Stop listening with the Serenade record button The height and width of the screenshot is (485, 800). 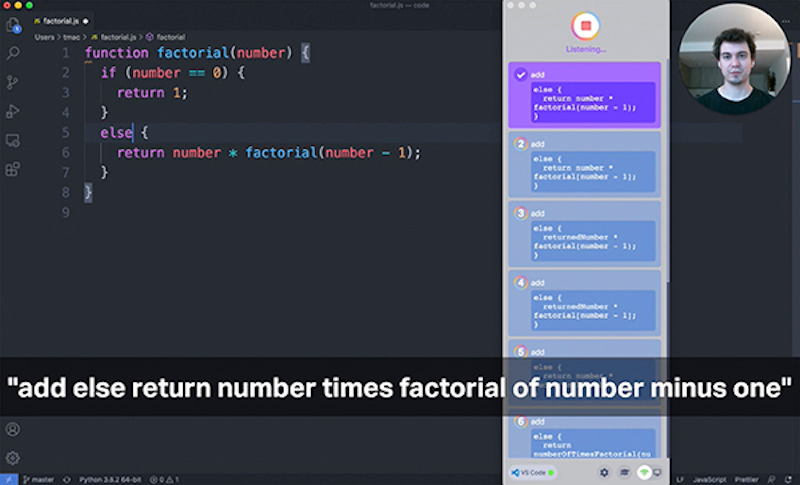pyautogui.click(x=585, y=25)
